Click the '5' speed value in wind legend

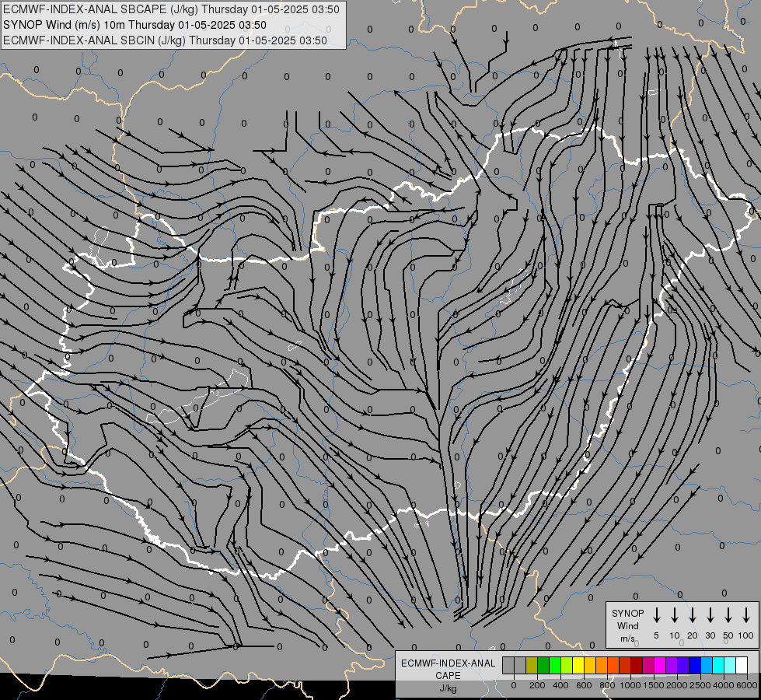[656, 635]
